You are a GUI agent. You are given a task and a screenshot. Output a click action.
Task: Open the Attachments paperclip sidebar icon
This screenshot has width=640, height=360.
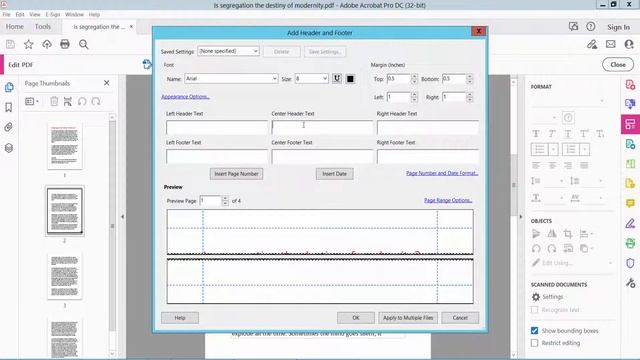point(9,127)
